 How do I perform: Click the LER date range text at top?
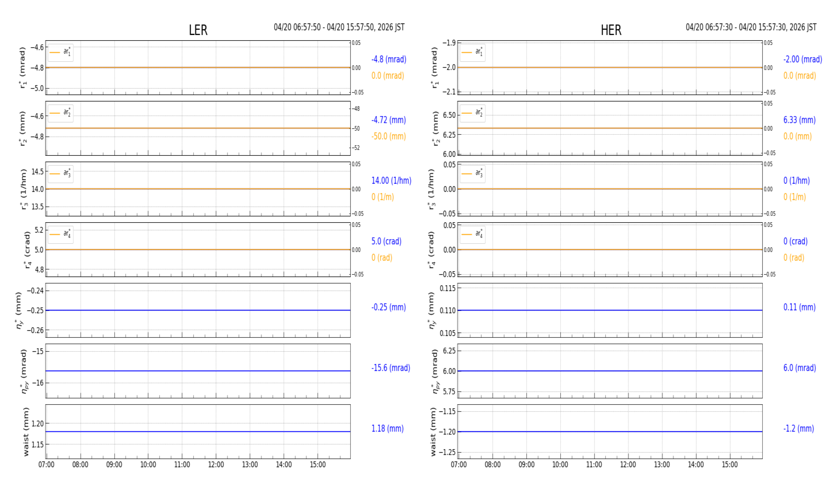(x=339, y=27)
